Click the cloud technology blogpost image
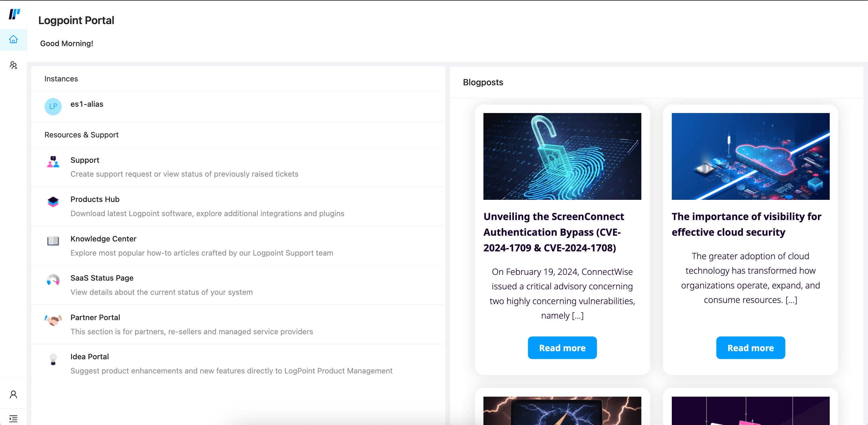 [750, 156]
